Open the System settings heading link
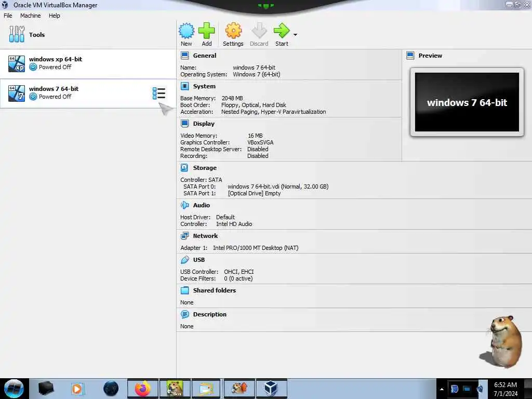The height and width of the screenshot is (399, 532). pyautogui.click(x=204, y=86)
